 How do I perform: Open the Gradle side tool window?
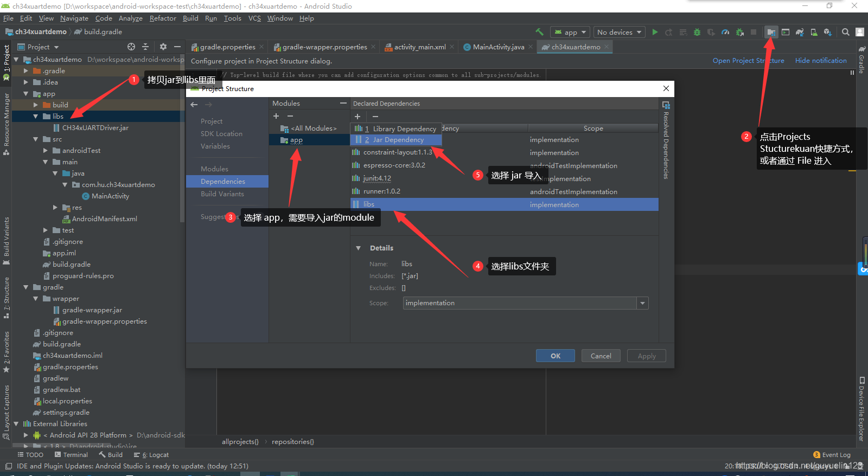pos(861,61)
